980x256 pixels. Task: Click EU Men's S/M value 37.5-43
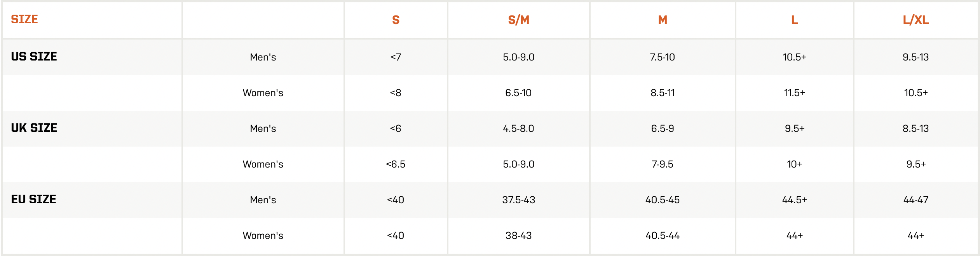[519, 200]
